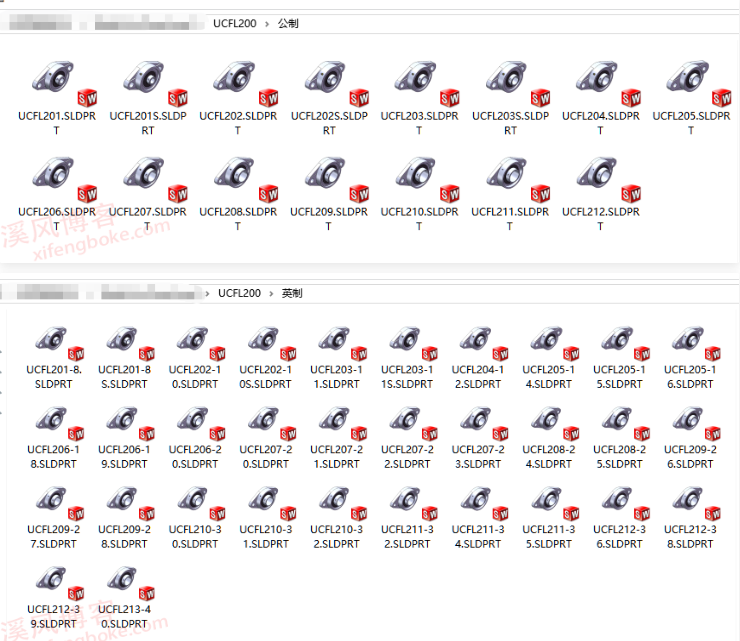The image size is (740, 641).
Task: Click the 英制 breadcrumb folder
Action: pos(292,293)
